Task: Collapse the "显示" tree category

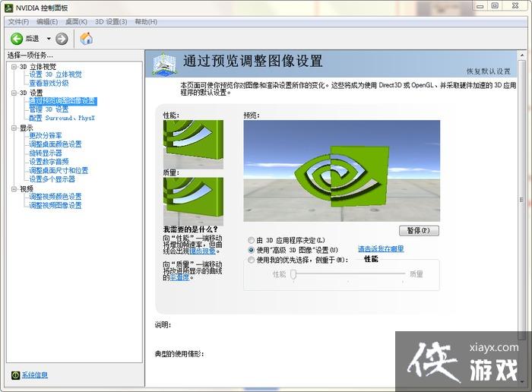Action: (14, 128)
